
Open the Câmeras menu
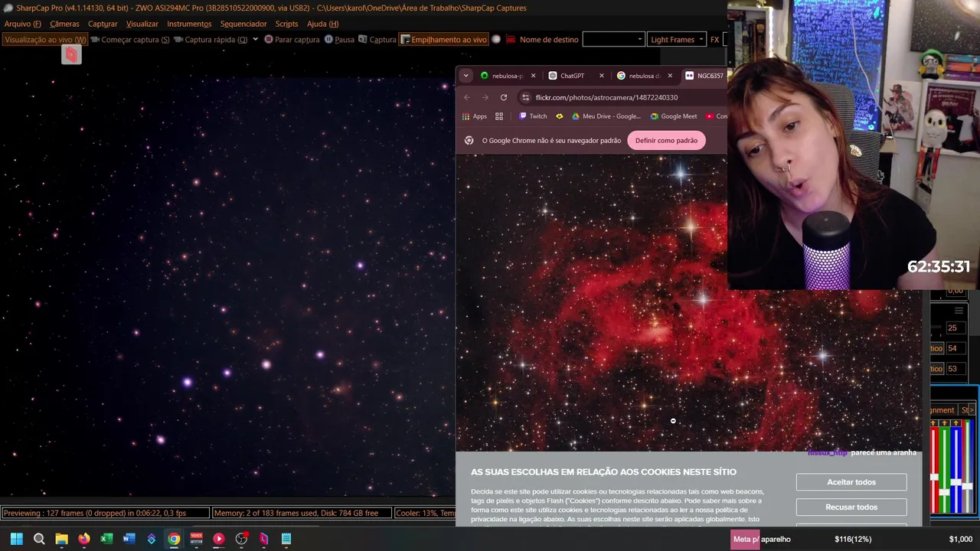pos(64,24)
